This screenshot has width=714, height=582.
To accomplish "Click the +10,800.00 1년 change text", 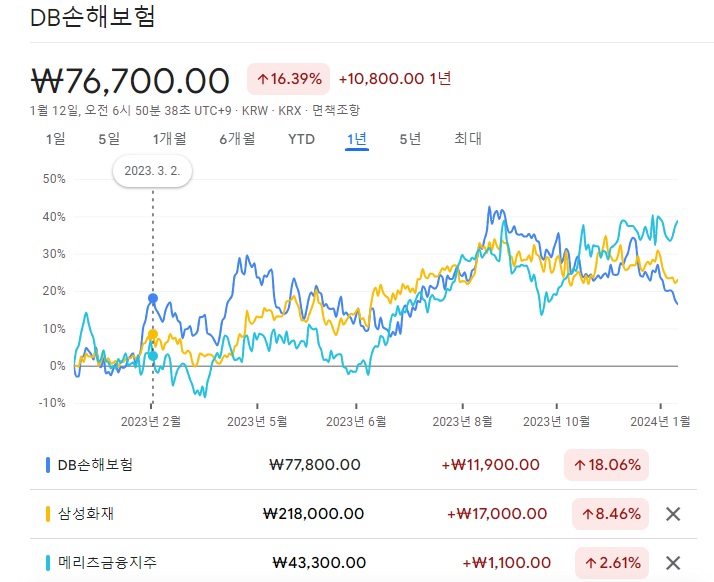I will tap(395, 79).
